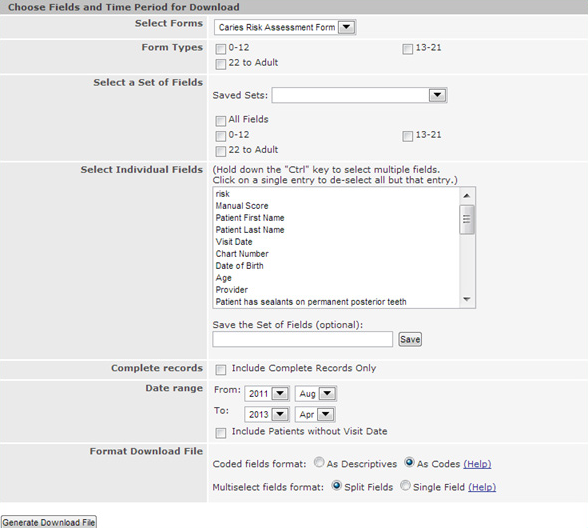Select the As Descriptives radio button
The width and height of the screenshot is (588, 528).
coord(319,462)
